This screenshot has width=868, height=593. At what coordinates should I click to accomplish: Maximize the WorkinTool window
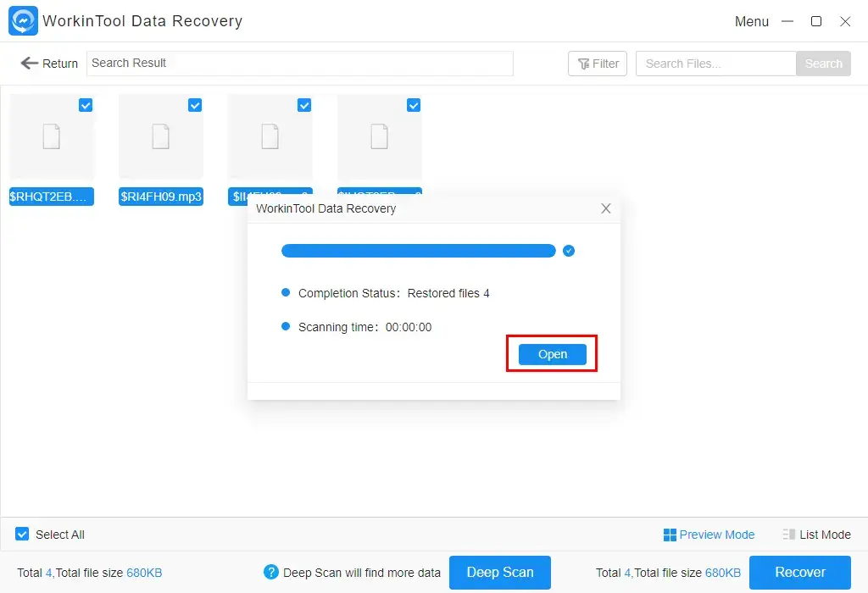click(x=816, y=21)
